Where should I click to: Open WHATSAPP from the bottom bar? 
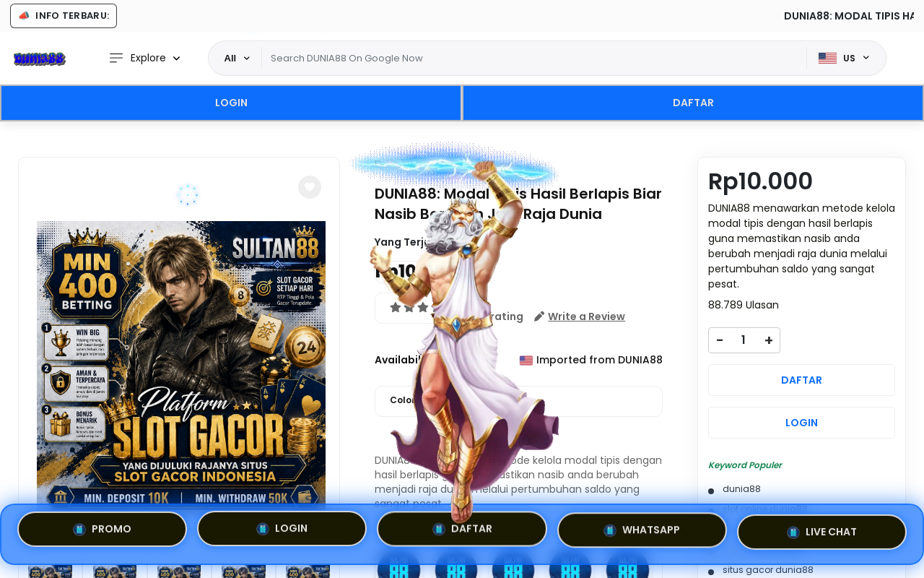642,530
